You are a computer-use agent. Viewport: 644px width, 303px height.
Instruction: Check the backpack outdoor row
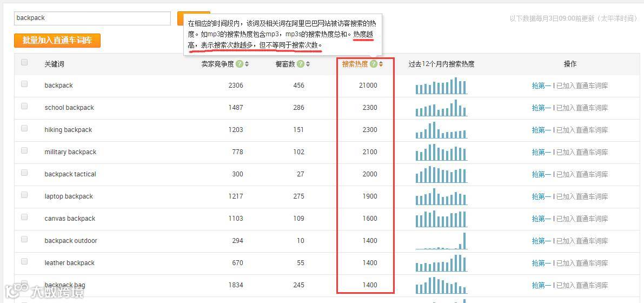click(x=24, y=239)
